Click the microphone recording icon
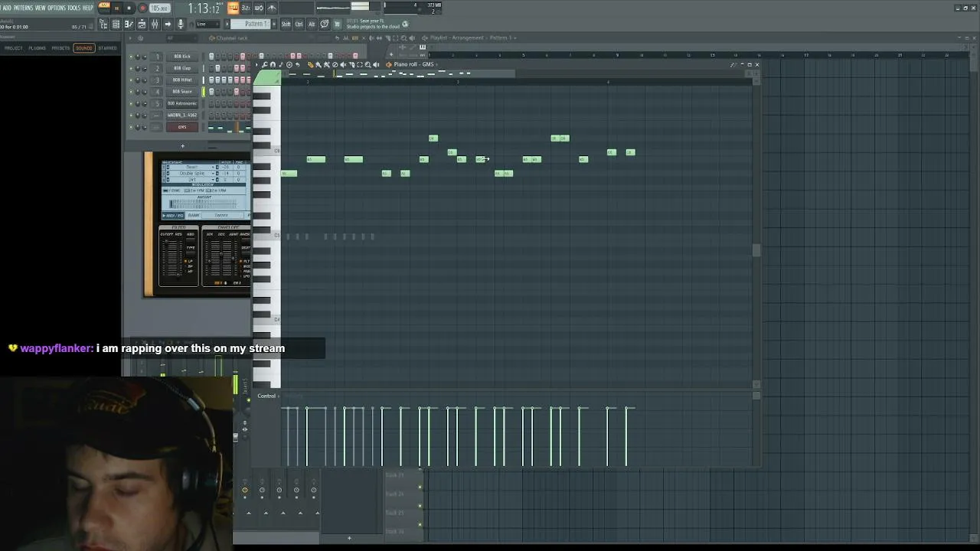The image size is (980, 551). pos(181,24)
